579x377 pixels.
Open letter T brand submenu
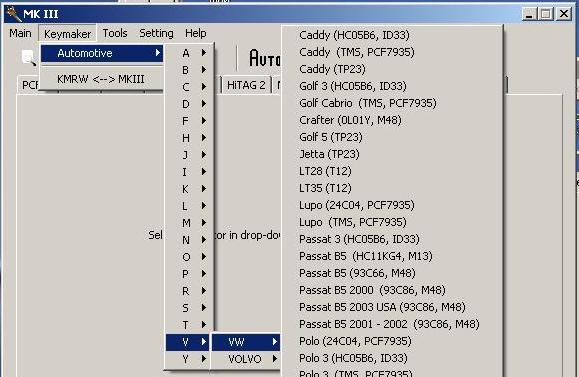189,325
